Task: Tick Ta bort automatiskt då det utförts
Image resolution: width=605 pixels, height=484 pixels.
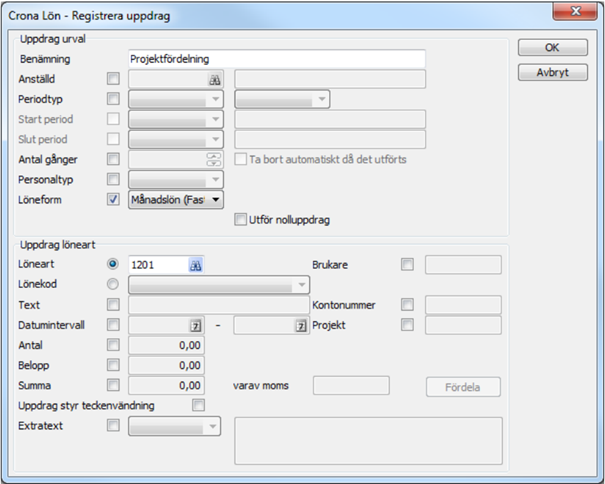Action: coord(240,159)
